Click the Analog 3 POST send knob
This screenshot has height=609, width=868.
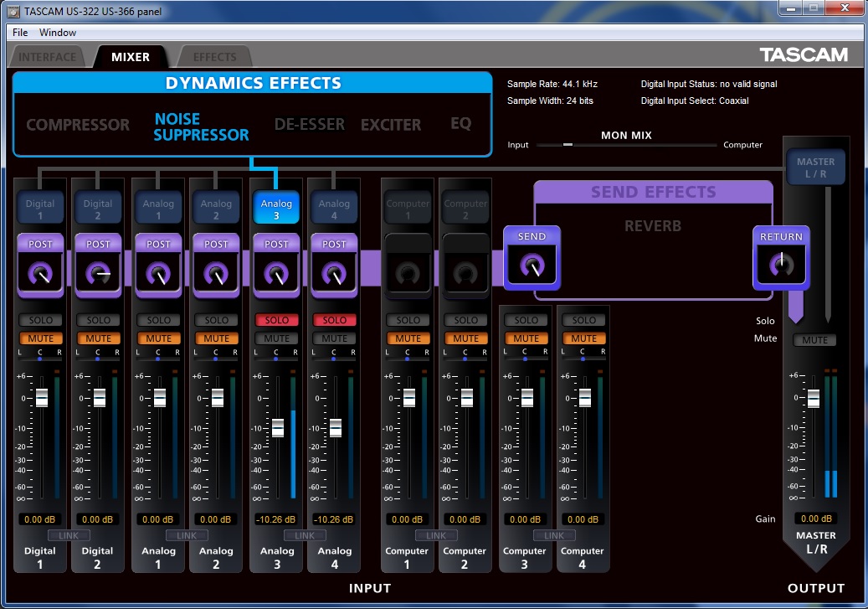276,273
